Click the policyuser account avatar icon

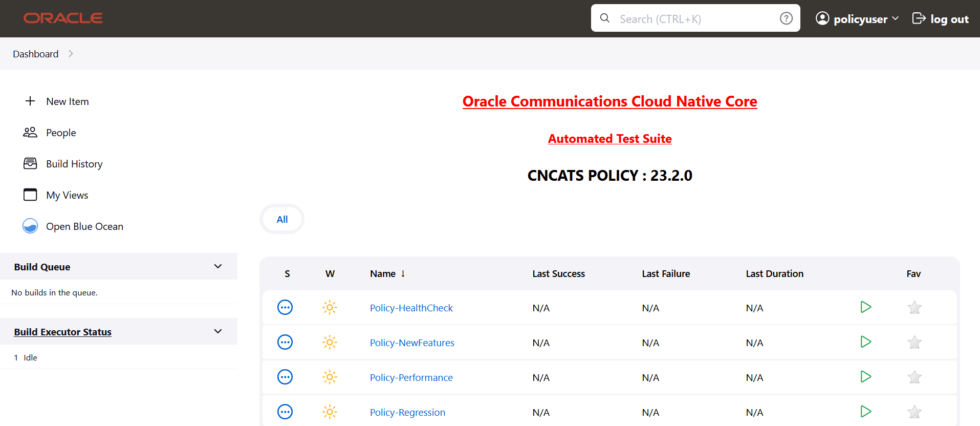point(822,18)
